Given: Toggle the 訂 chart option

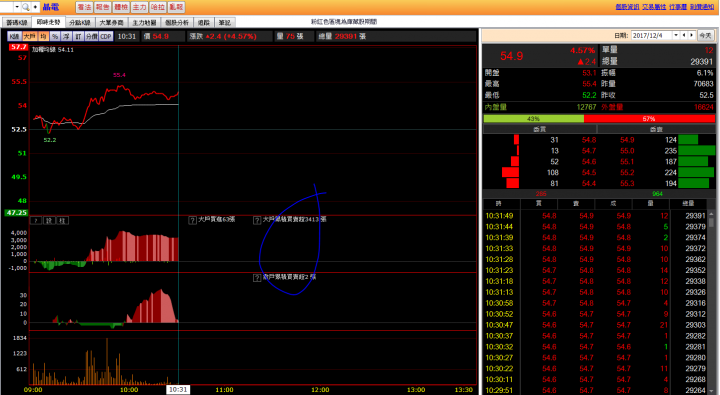Looking at the screenshot, I should click(78, 36).
